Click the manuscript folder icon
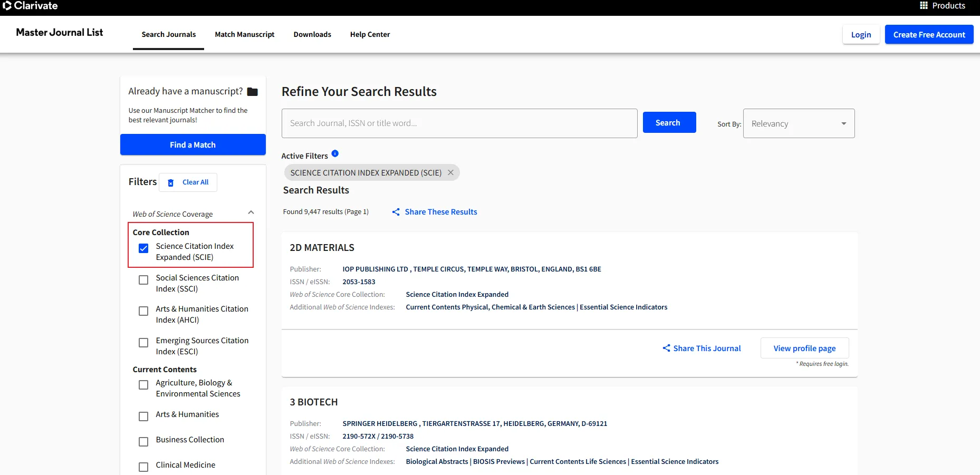The width and height of the screenshot is (980, 475). 253,92
